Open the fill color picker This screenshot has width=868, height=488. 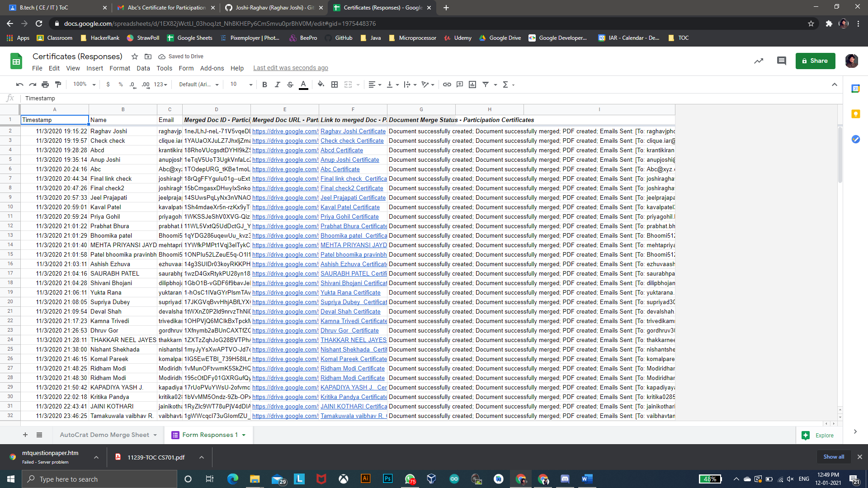[321, 84]
